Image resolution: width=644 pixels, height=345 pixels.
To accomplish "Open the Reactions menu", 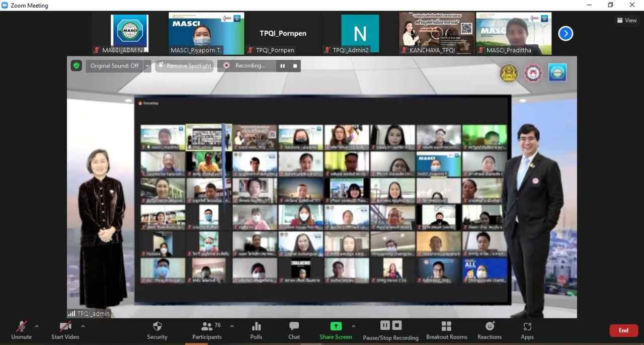I will 490,330.
